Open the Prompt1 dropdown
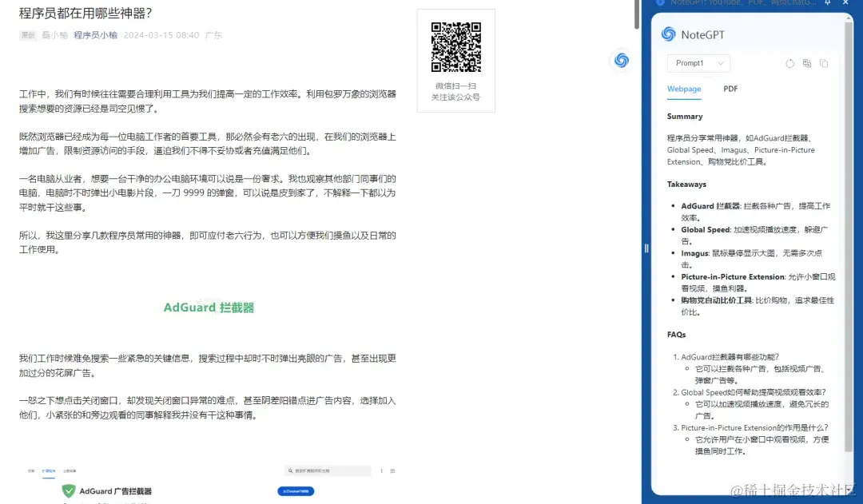Image resolution: width=863 pixels, height=504 pixels. pos(698,63)
